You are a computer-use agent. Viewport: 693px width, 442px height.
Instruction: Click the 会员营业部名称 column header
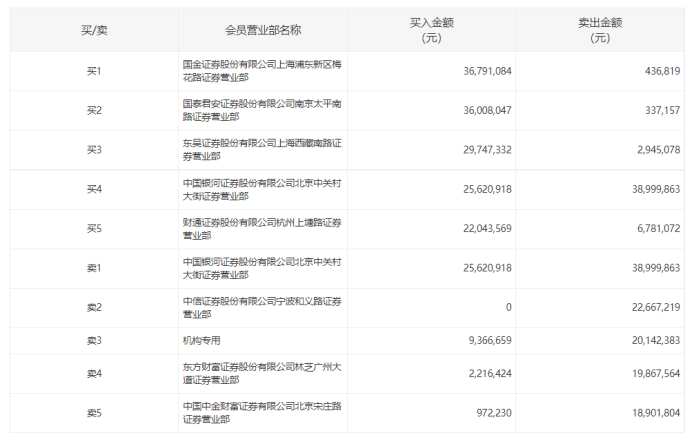[263, 31]
